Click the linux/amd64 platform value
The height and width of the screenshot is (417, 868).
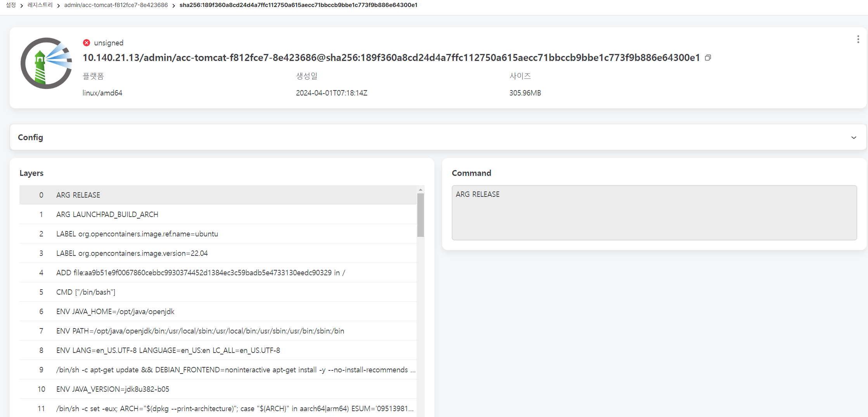coord(102,93)
